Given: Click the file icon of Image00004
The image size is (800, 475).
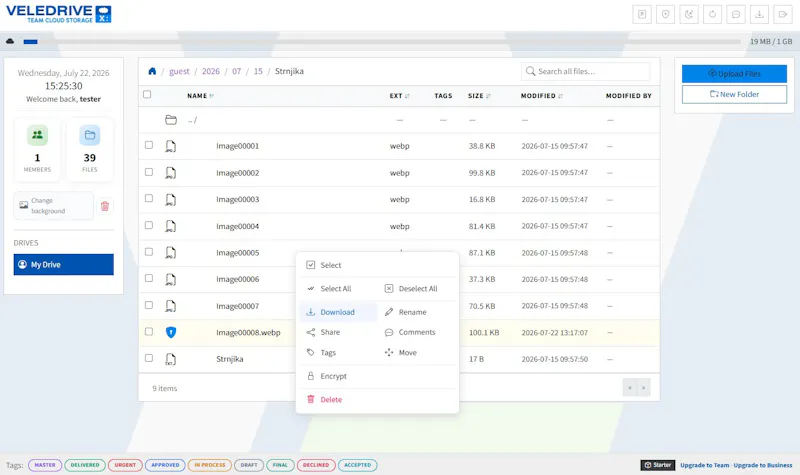Looking at the screenshot, I should (170, 226).
